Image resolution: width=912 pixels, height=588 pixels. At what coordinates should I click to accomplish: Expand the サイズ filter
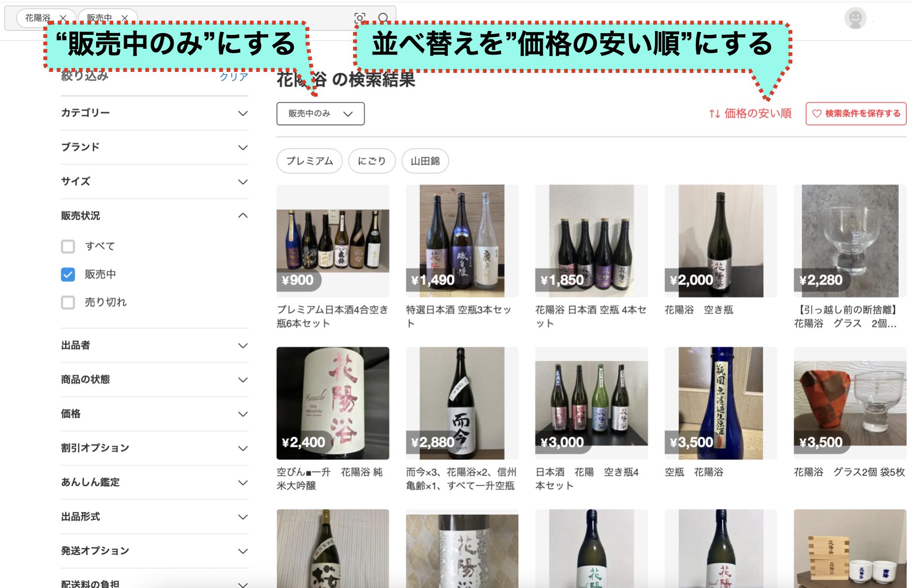click(155, 182)
